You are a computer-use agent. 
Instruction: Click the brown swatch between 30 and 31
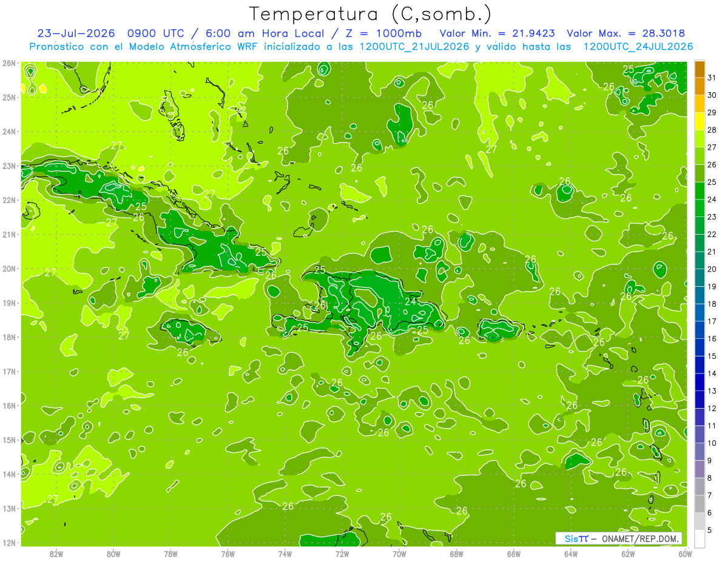[699, 87]
